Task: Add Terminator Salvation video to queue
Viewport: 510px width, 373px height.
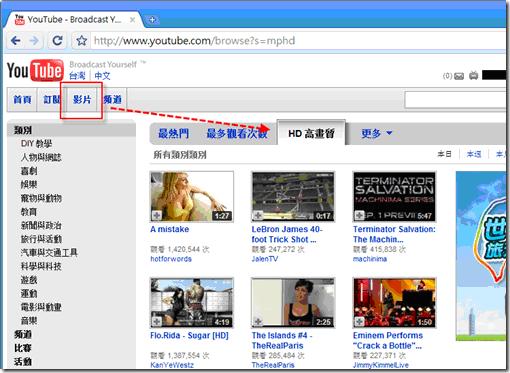Action: [359, 216]
